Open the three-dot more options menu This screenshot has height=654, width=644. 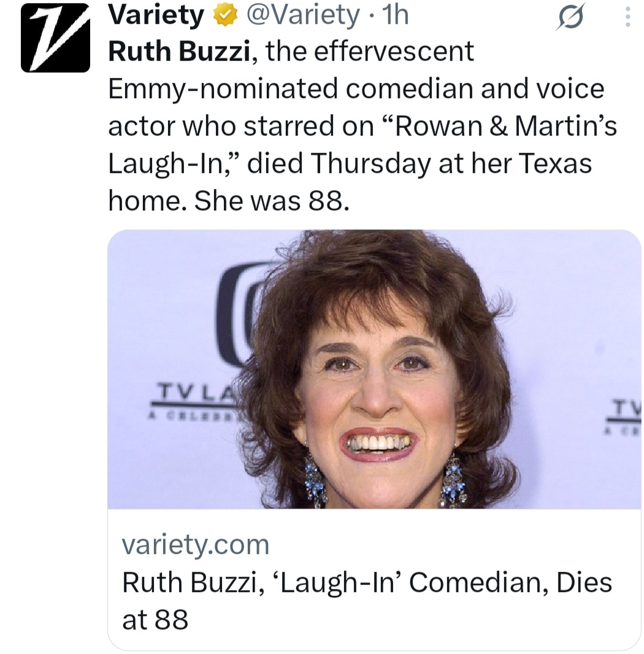627,17
